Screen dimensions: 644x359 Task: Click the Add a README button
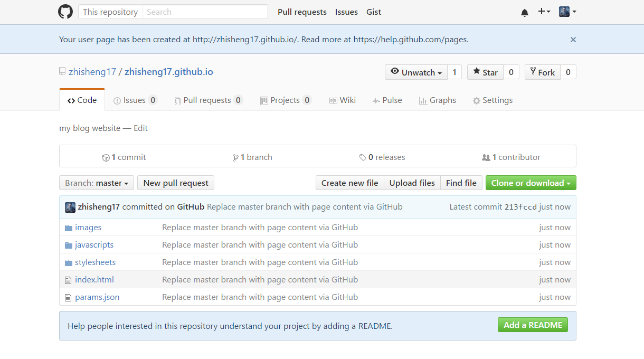point(533,325)
